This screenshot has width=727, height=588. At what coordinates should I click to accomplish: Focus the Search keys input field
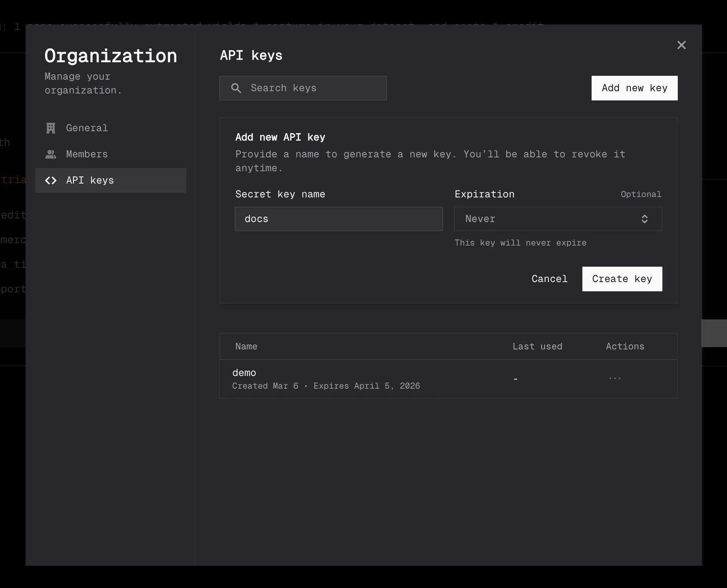pos(312,88)
